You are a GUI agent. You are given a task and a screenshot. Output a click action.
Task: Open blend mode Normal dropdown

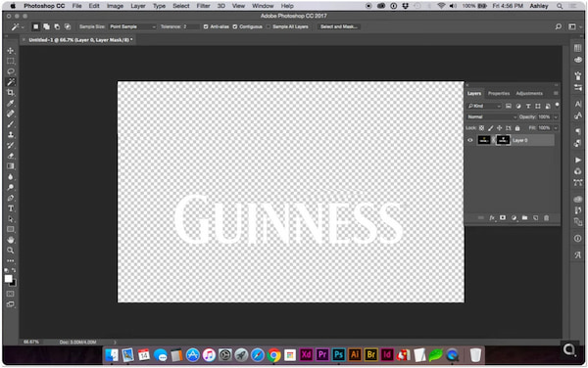[492, 116]
